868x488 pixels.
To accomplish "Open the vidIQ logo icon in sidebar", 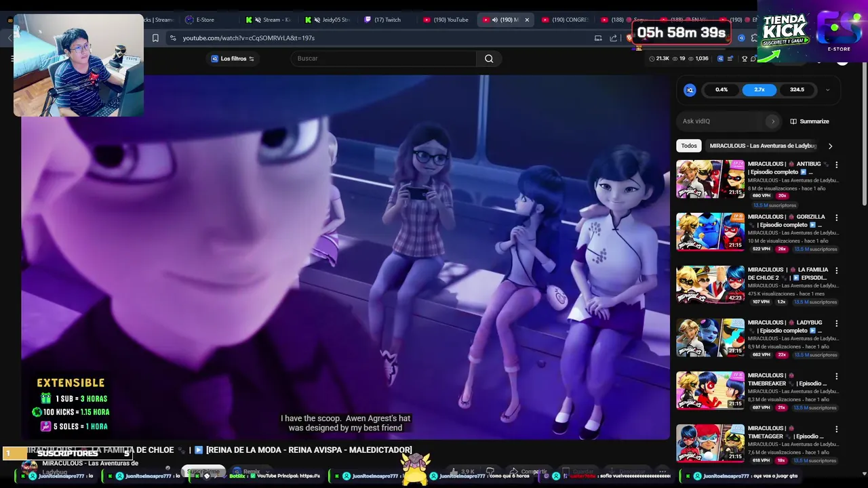I will [690, 89].
